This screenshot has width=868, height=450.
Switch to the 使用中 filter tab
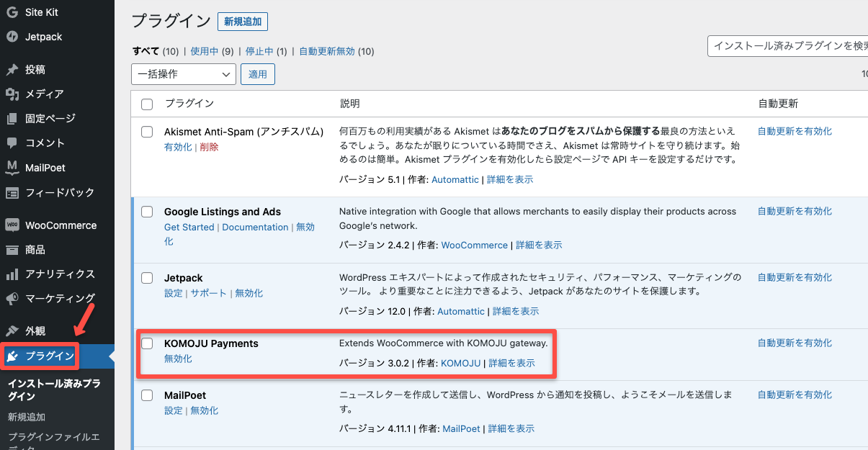pos(204,51)
